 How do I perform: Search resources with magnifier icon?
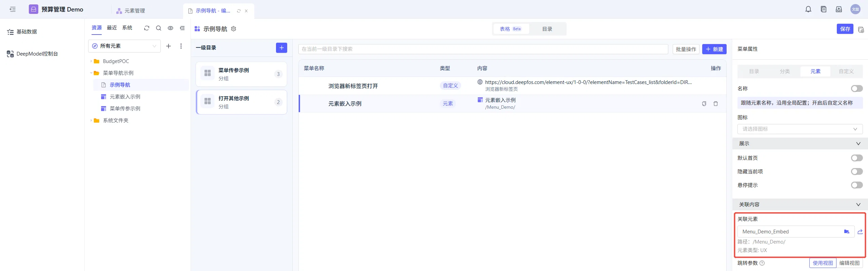pos(158,28)
